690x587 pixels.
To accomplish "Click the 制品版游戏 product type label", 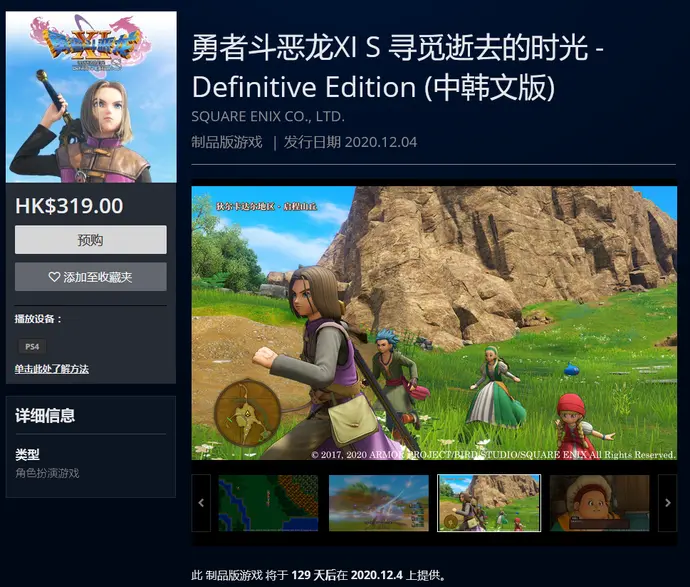I will pos(227,142).
